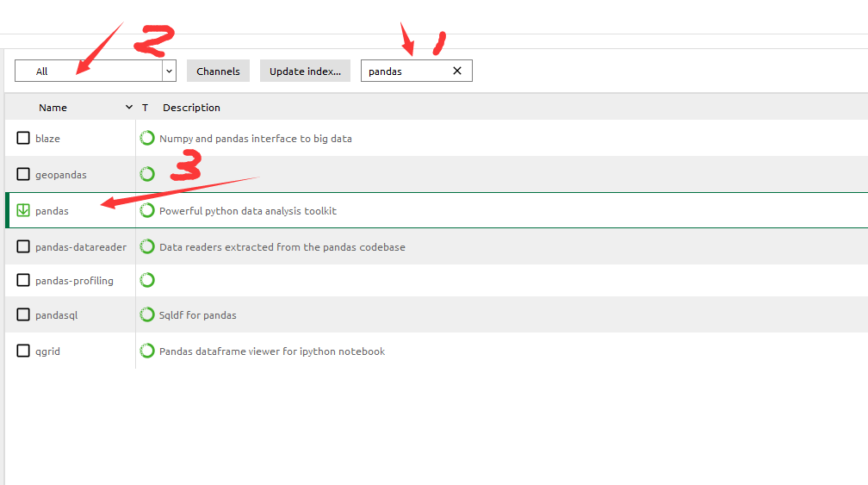
Task: Check the pandas-profiling checkbox
Action: click(x=23, y=280)
